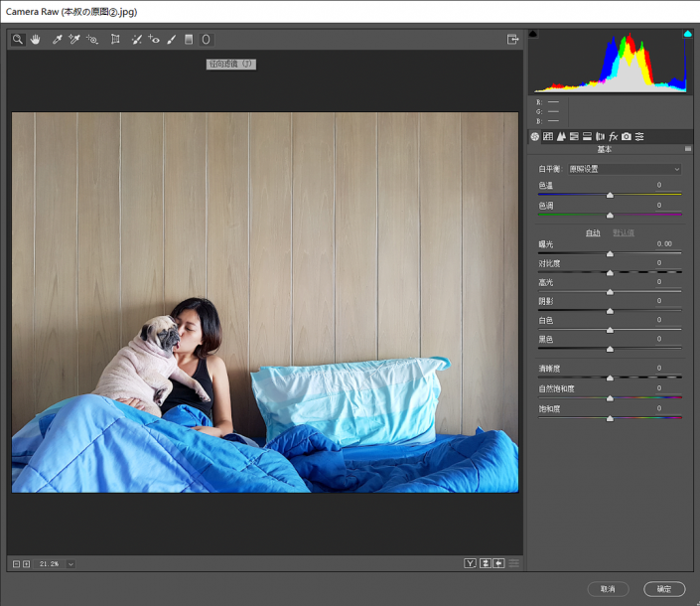Toggle highlight clipping warning in histogram
This screenshot has width=700, height=606.
click(687, 34)
